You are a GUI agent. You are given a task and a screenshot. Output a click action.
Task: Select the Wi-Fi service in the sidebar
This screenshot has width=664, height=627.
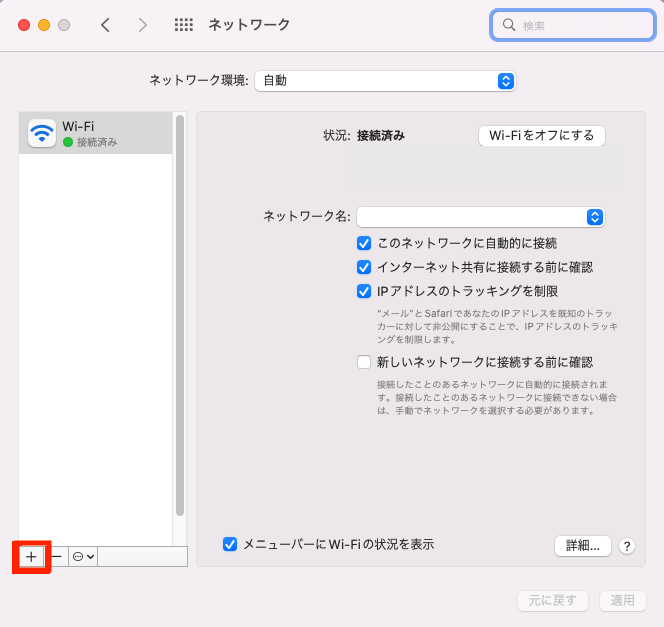(x=96, y=133)
